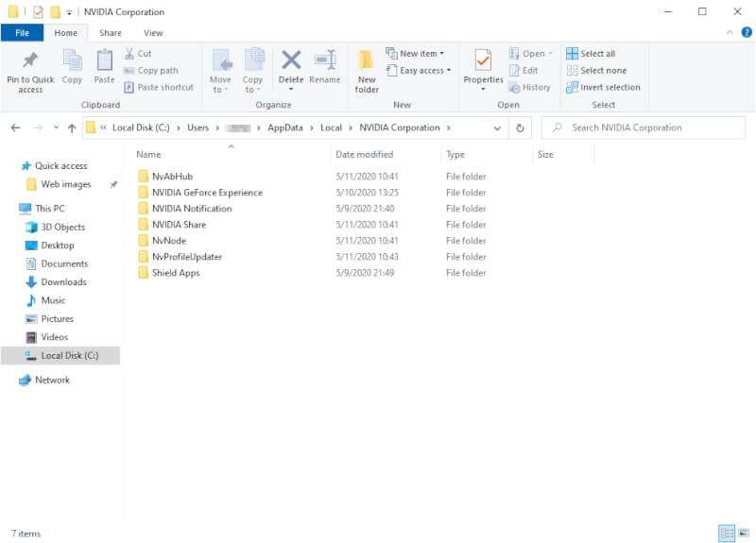Switch to the Share tab
The width and height of the screenshot is (756, 543).
111,33
